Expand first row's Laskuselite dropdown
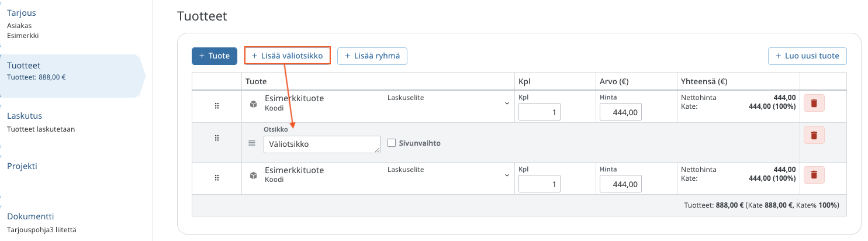Image resolution: width=868 pixels, height=241 pixels. click(506, 104)
